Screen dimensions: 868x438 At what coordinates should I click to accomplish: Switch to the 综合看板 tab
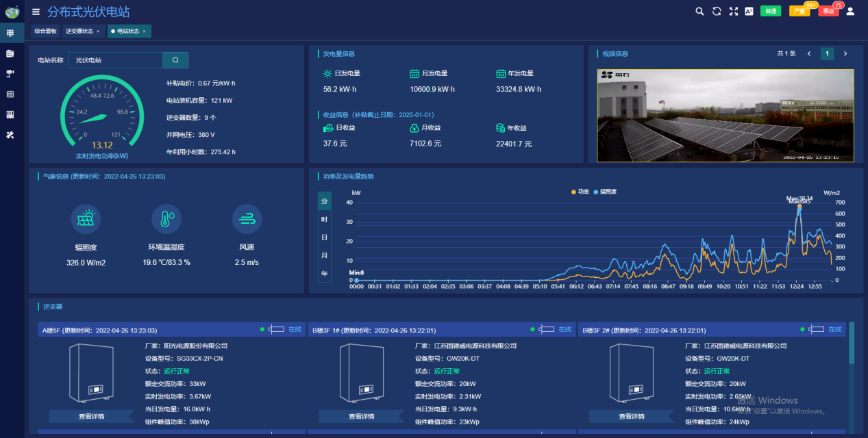point(45,31)
